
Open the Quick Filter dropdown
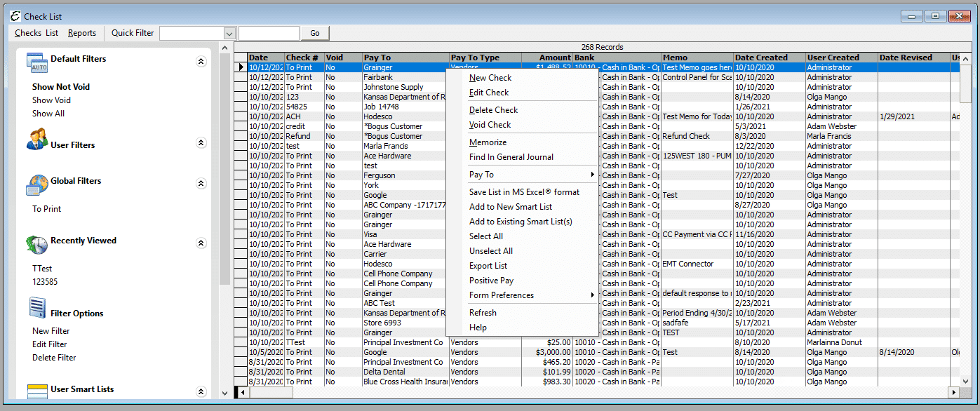[229, 33]
